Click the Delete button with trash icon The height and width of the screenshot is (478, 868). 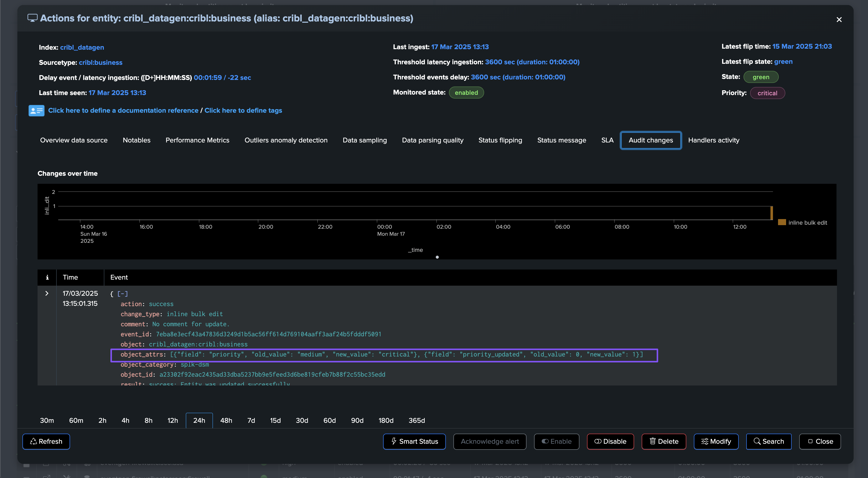click(x=663, y=442)
